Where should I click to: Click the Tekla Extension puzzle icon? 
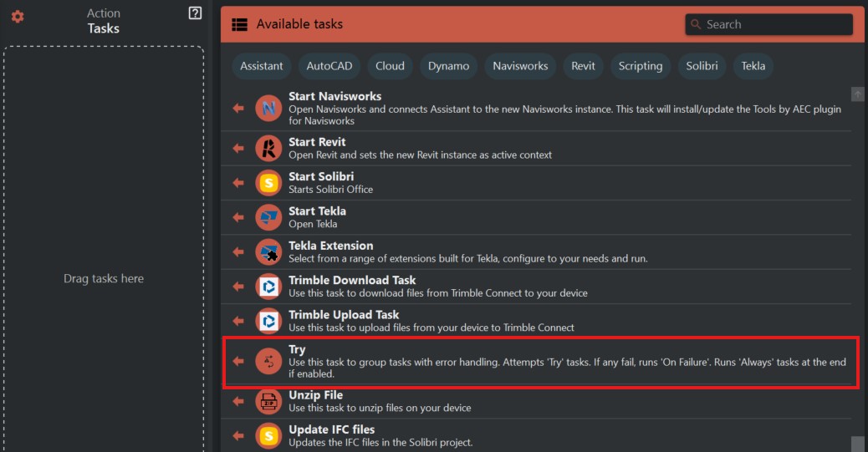tap(268, 251)
